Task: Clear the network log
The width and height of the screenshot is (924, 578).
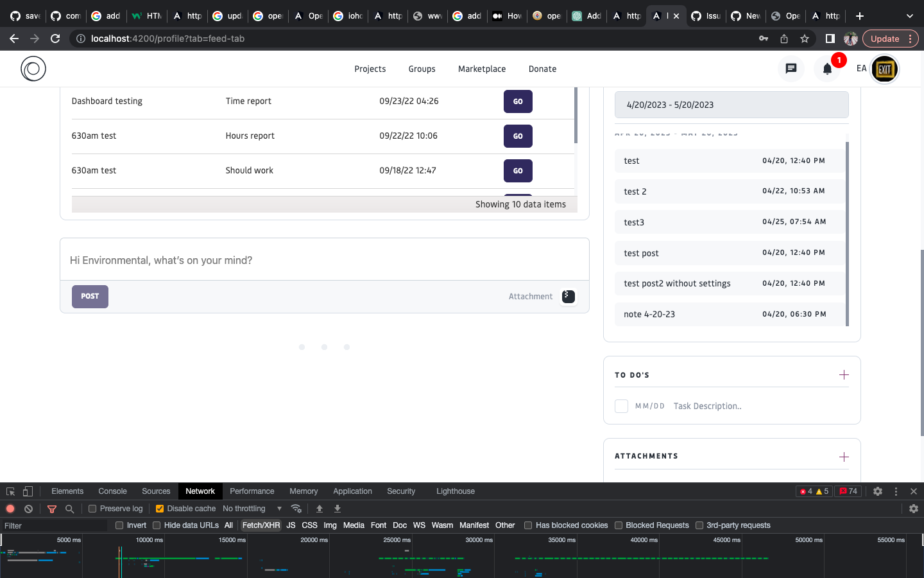Action: coord(28,509)
